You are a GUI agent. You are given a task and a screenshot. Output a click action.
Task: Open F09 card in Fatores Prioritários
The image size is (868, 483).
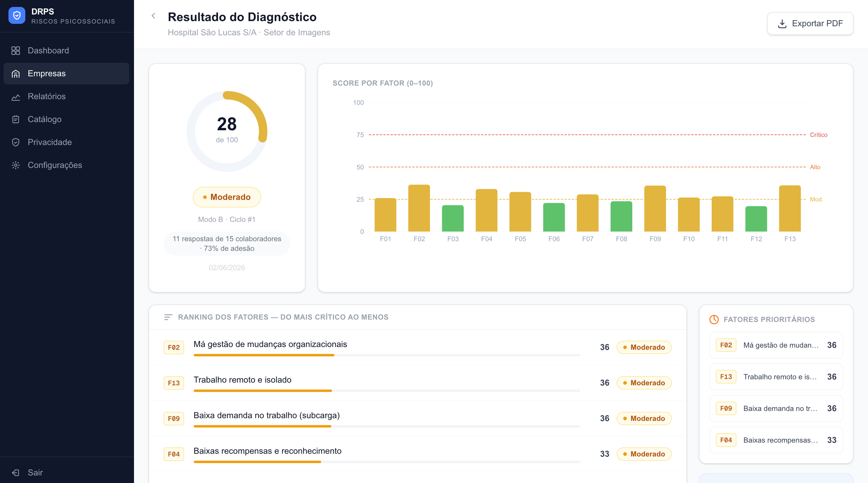776,408
